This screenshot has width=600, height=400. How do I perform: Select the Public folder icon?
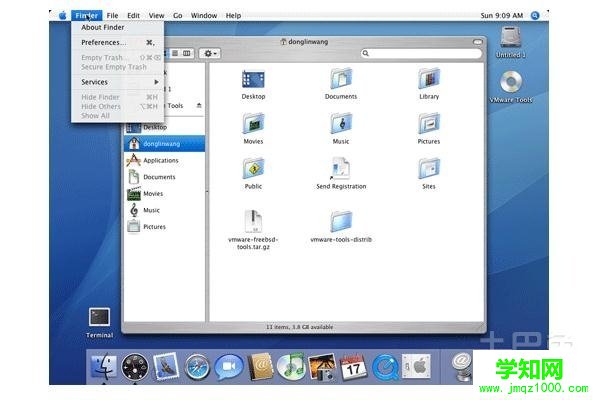pyautogui.click(x=253, y=169)
